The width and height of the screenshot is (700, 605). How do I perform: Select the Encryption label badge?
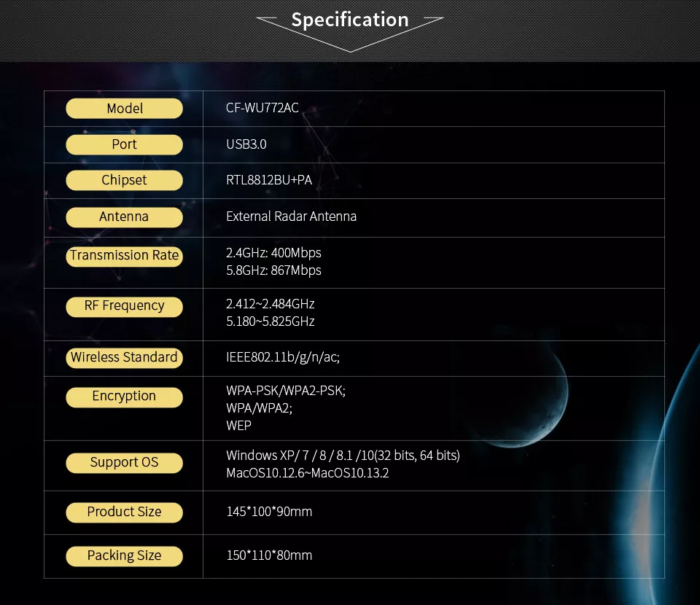[x=124, y=397]
